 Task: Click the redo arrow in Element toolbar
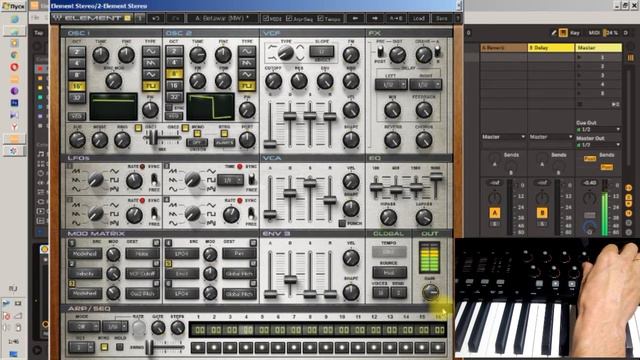176,18
